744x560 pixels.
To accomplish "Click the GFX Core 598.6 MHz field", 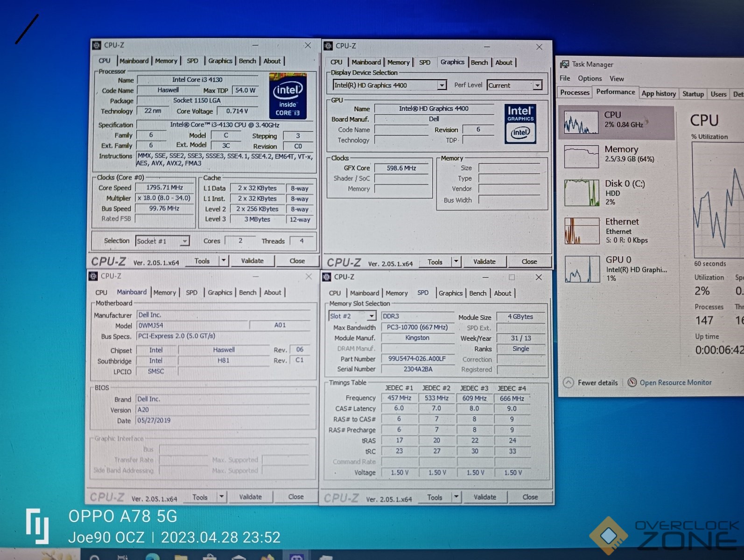I will pyautogui.click(x=401, y=168).
